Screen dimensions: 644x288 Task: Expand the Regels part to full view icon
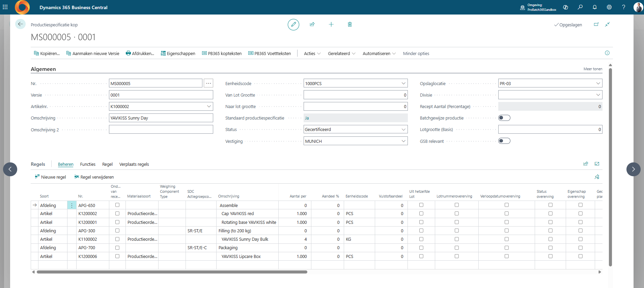click(x=597, y=164)
